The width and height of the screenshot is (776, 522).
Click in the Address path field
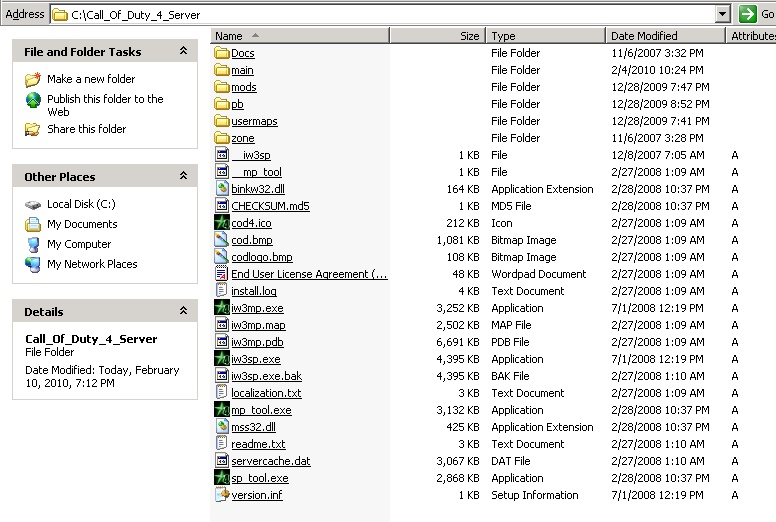(x=382, y=15)
